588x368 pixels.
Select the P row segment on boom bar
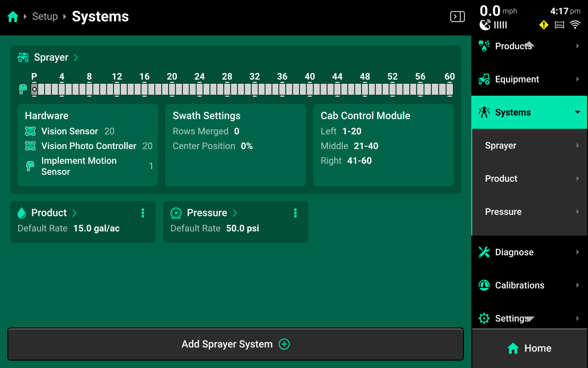tap(34, 89)
